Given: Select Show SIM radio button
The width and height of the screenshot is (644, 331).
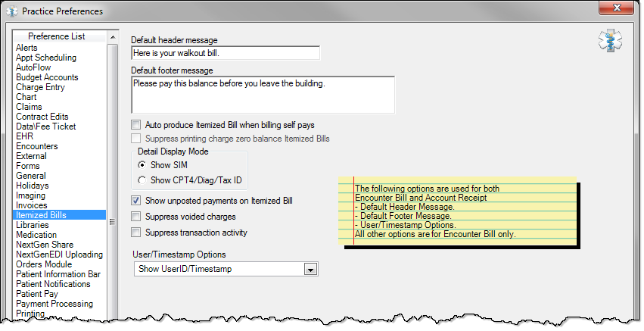Looking at the screenshot, I should click(x=142, y=165).
